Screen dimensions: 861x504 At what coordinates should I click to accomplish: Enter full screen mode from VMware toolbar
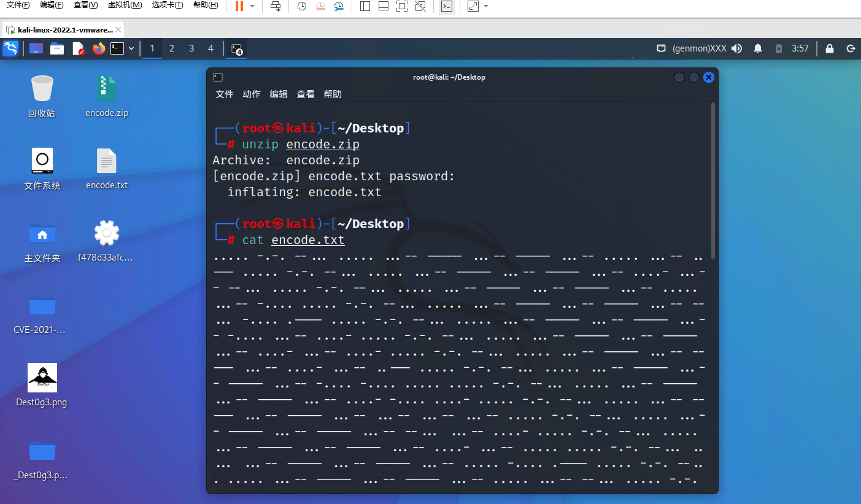pos(402,6)
